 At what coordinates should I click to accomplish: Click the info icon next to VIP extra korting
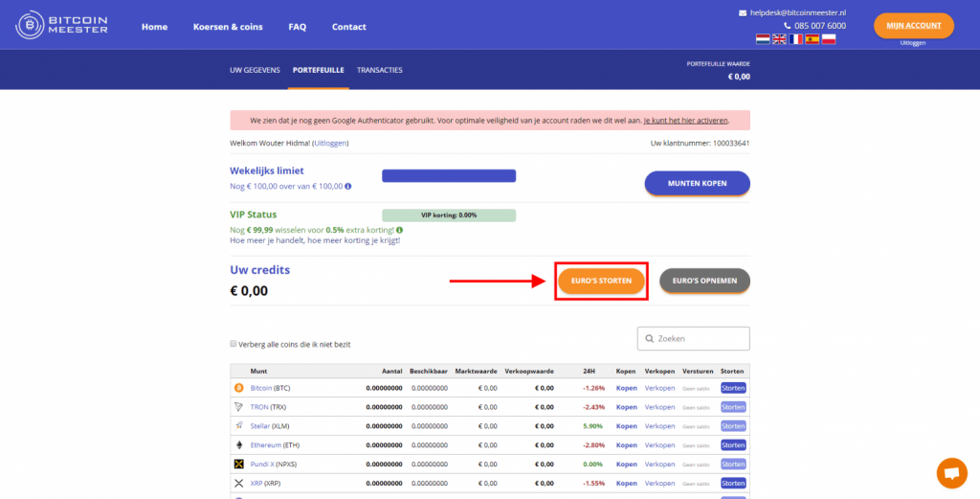coord(399,230)
